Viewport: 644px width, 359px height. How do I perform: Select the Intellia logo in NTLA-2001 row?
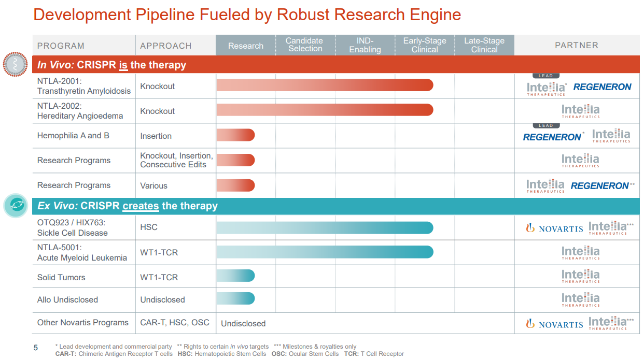[547, 88]
